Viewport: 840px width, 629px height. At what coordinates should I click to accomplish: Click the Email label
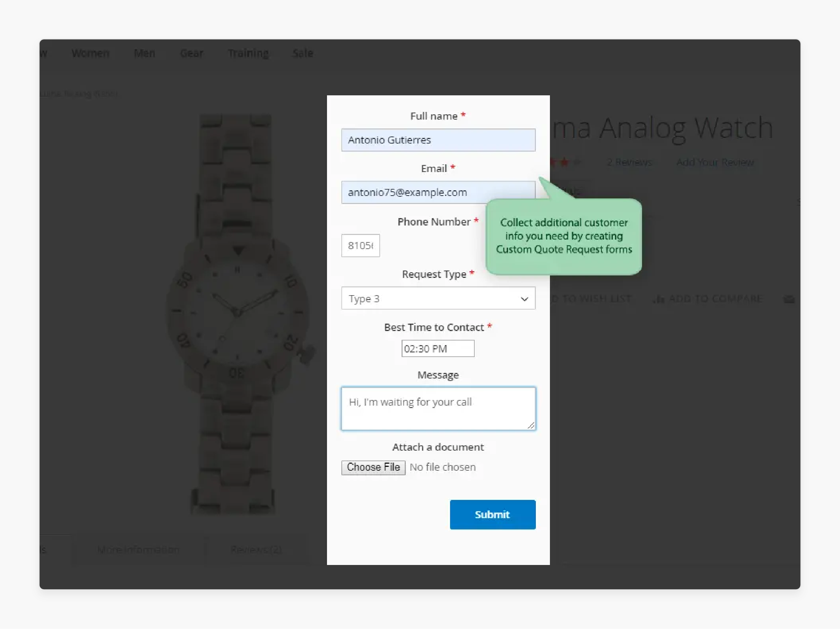pyautogui.click(x=434, y=169)
